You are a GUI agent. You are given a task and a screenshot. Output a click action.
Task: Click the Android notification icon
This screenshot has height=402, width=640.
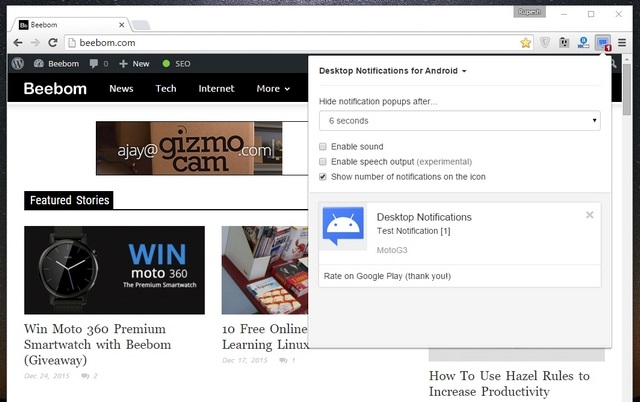(x=343, y=226)
